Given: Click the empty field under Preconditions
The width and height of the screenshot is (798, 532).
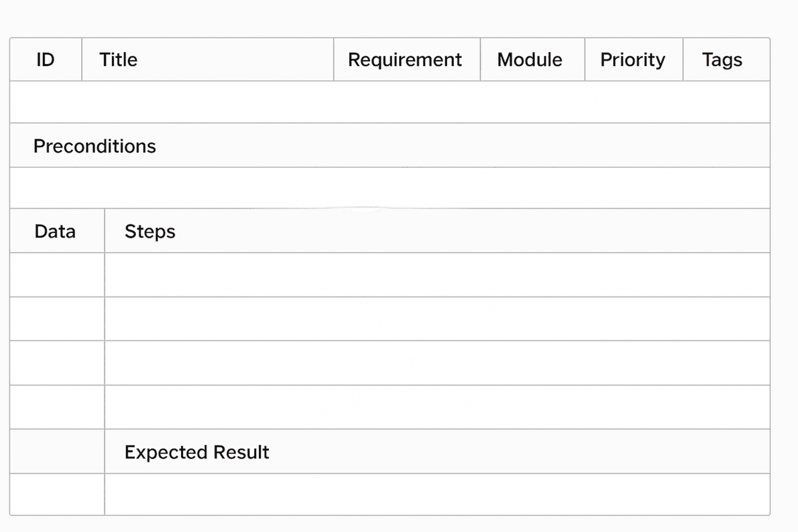Looking at the screenshot, I should (x=389, y=188).
